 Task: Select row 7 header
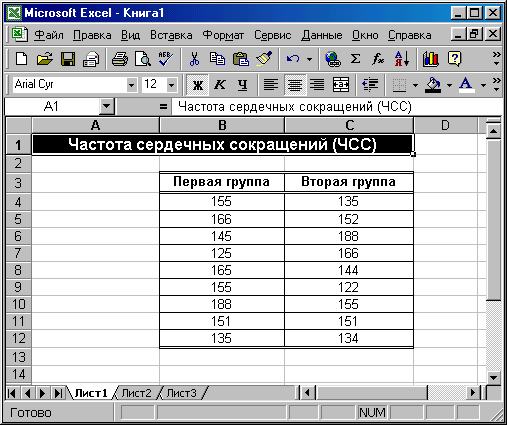(18, 253)
